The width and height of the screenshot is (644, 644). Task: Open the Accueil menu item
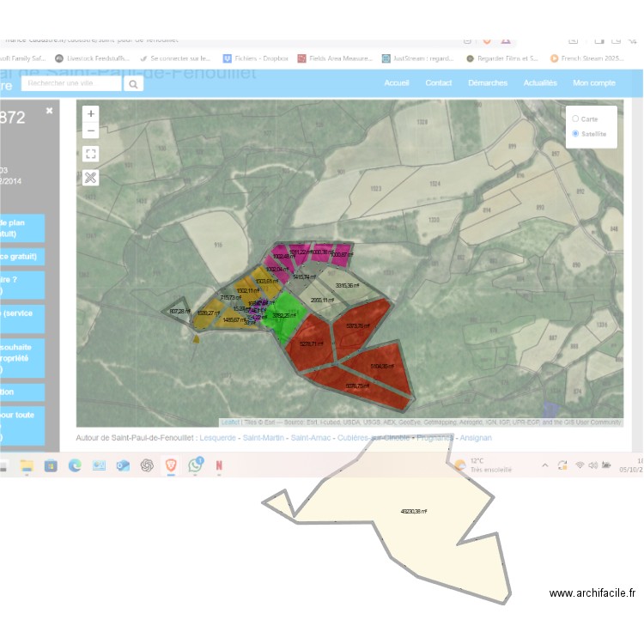pyautogui.click(x=397, y=83)
